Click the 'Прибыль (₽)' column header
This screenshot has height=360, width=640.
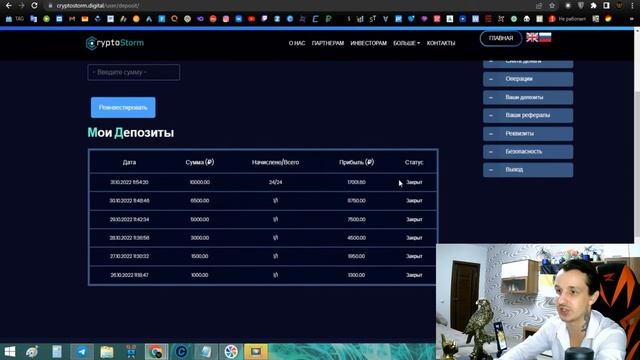356,162
